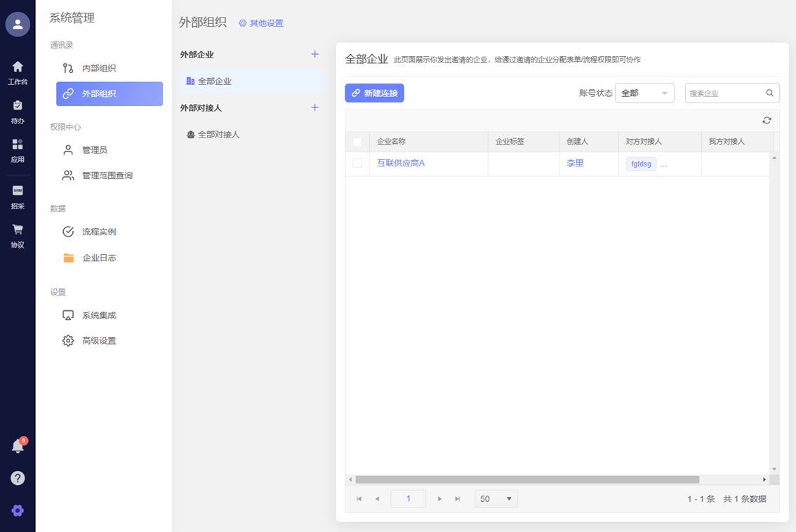Open the 工作台 home icon
Screen dimensions: 796x532
[x=18, y=72]
